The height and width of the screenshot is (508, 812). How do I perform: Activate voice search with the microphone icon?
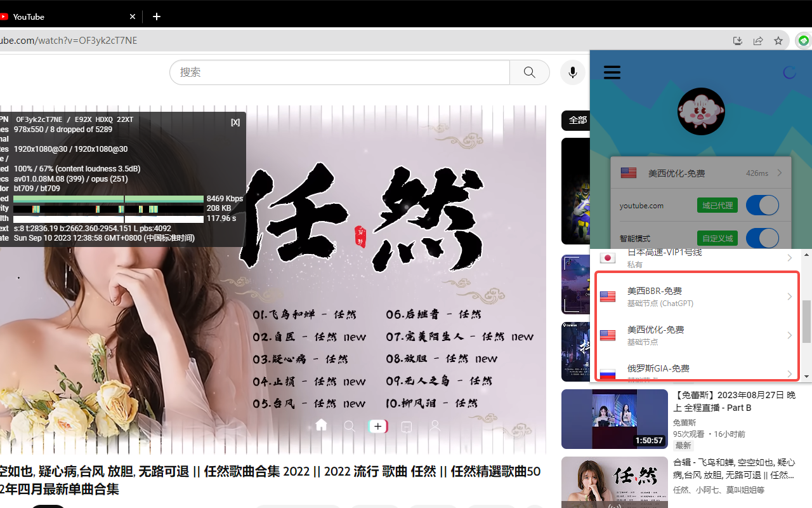572,72
